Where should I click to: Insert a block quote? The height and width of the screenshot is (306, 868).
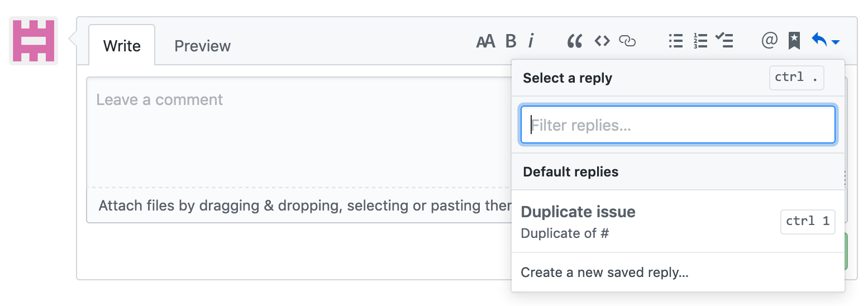tap(574, 41)
